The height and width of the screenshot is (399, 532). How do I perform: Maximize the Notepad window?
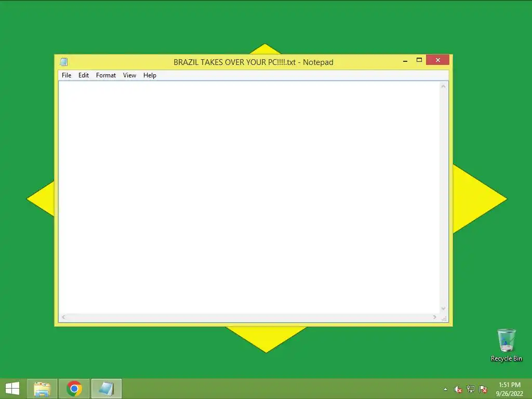(419, 60)
